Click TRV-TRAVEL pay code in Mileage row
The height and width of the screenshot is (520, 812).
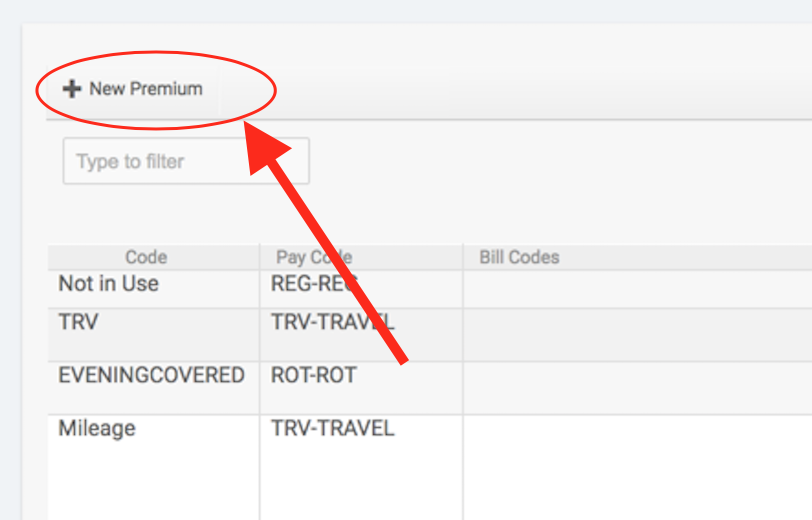pos(333,429)
